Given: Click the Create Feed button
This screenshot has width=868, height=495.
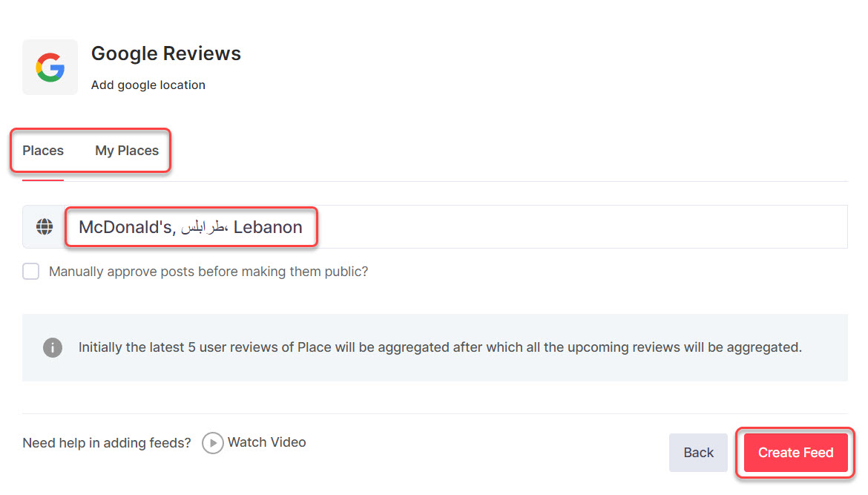Looking at the screenshot, I should 795,453.
